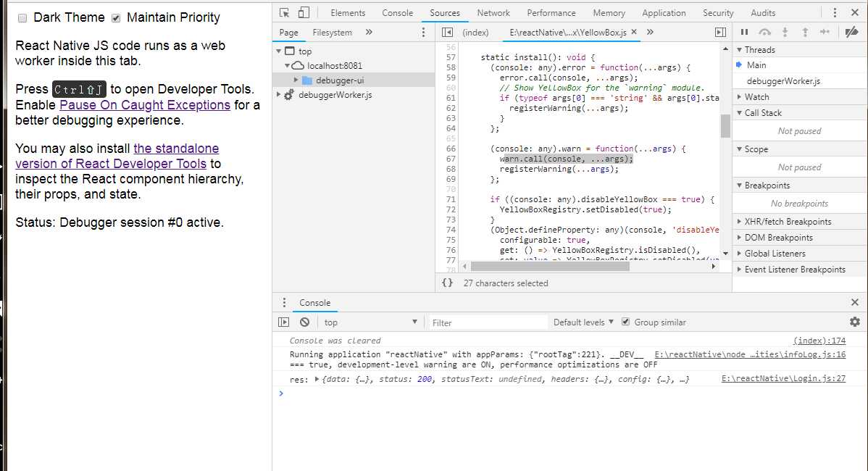Collapse the top frame tree node
The height and width of the screenshot is (471, 868).
tap(279, 51)
